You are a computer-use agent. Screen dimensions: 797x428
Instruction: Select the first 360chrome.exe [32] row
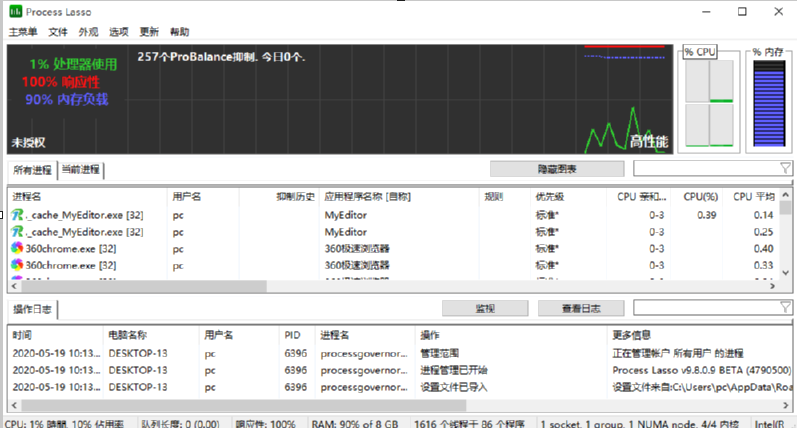coord(393,249)
